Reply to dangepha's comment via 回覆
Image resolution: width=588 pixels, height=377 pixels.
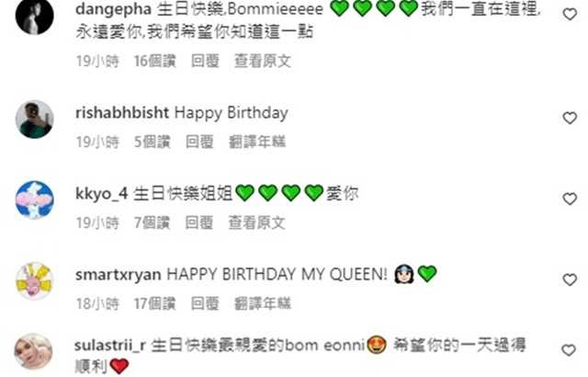click(x=205, y=61)
